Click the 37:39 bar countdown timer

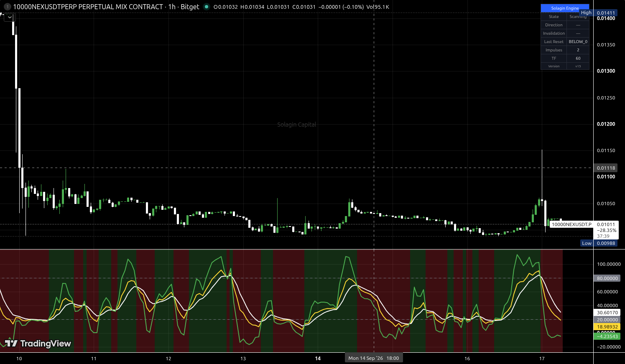click(x=603, y=236)
